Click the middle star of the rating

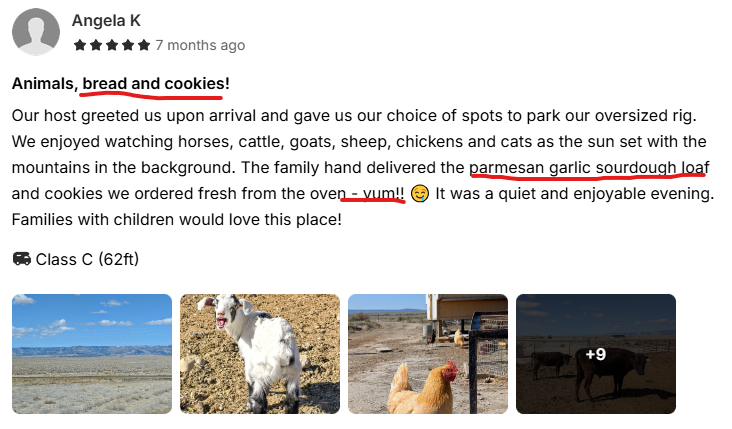pos(112,45)
